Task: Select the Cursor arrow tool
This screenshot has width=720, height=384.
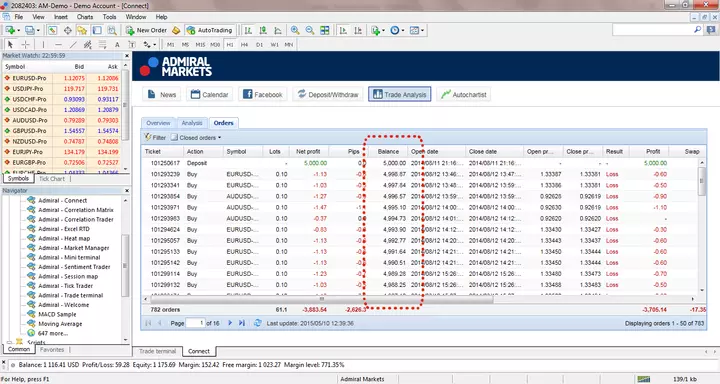Action: pyautogui.click(x=10, y=45)
